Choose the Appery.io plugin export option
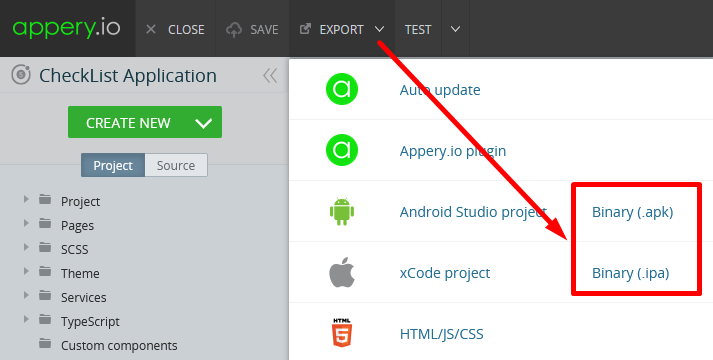This screenshot has height=360, width=713. [x=452, y=150]
